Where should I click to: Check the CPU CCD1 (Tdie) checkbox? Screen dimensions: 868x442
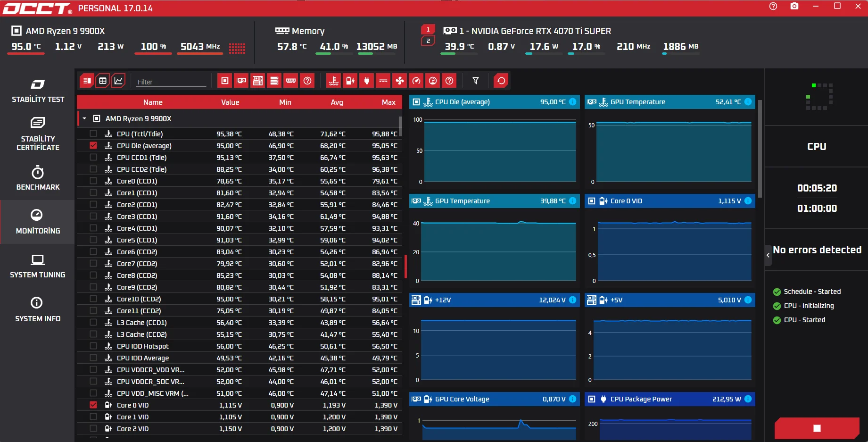(93, 158)
